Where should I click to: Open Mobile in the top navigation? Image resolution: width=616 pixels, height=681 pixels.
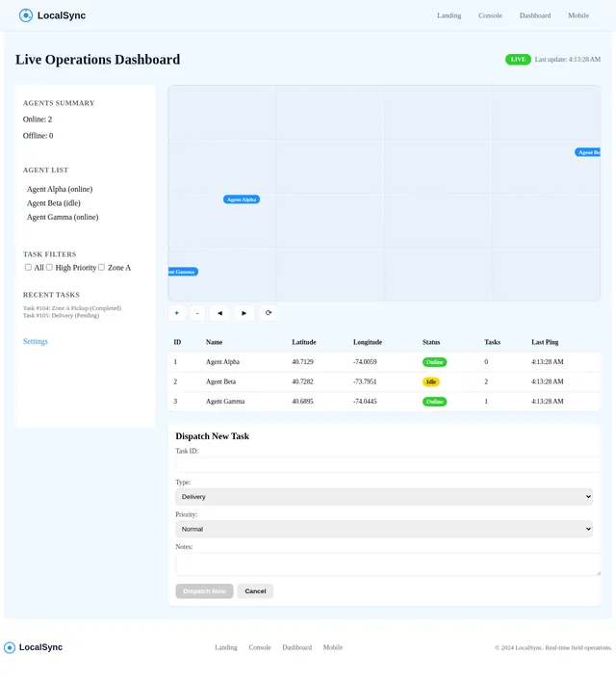click(x=578, y=15)
